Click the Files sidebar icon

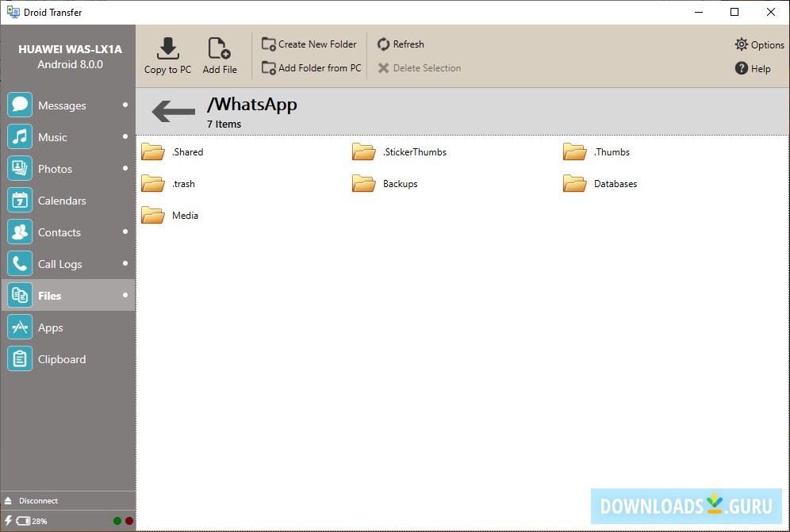(20, 295)
